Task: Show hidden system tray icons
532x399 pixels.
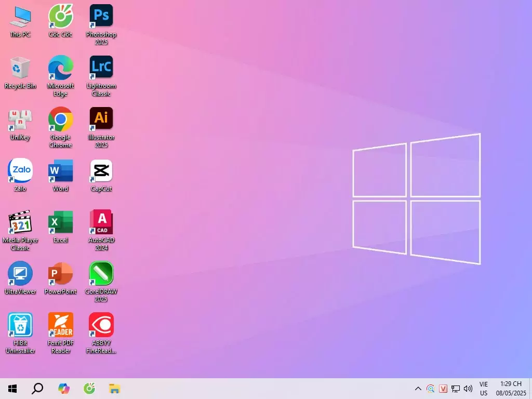Action: pyautogui.click(x=418, y=389)
